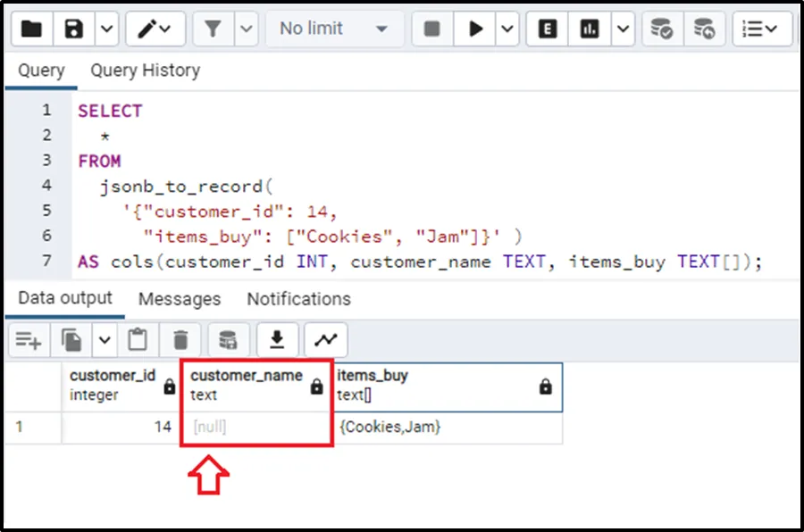The height and width of the screenshot is (532, 804).
Task: Add a new row in Data output
Action: coord(28,340)
